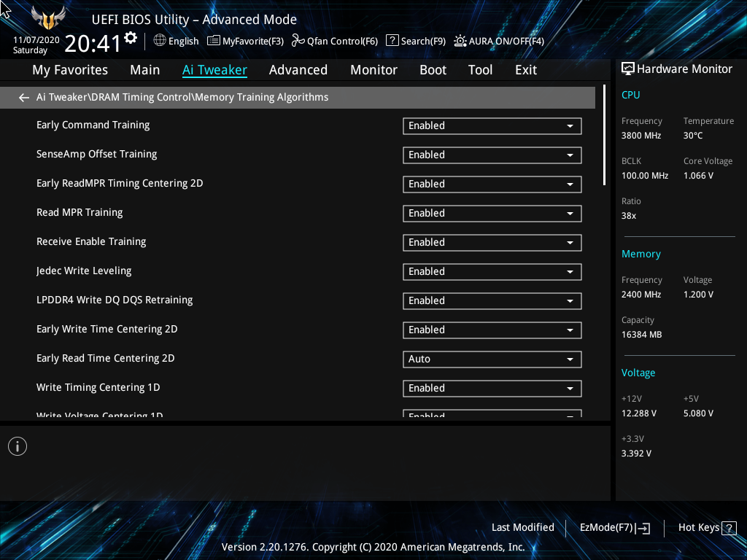
Task: Switch to My Favorites tab
Action: click(x=70, y=70)
